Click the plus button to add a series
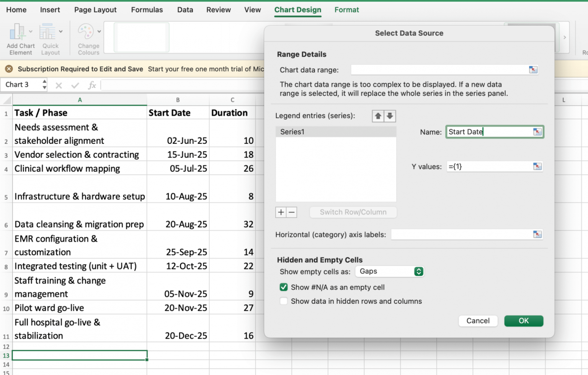This screenshot has height=375, width=588. click(x=281, y=212)
